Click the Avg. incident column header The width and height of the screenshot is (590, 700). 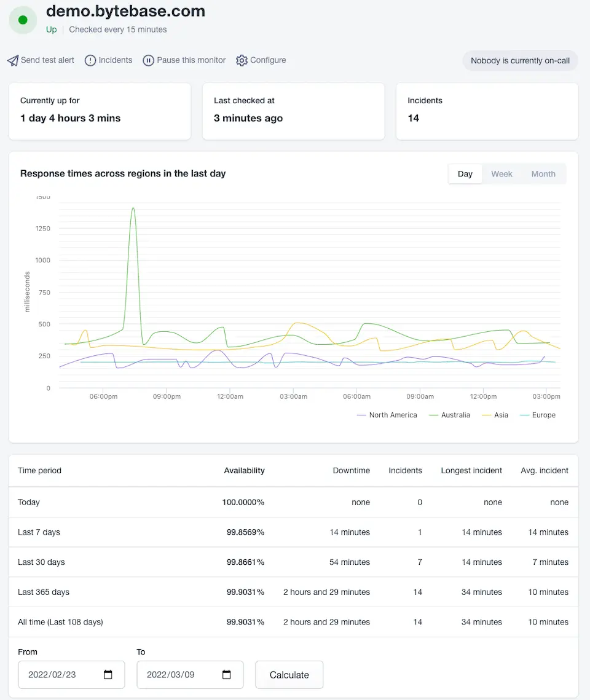545,471
